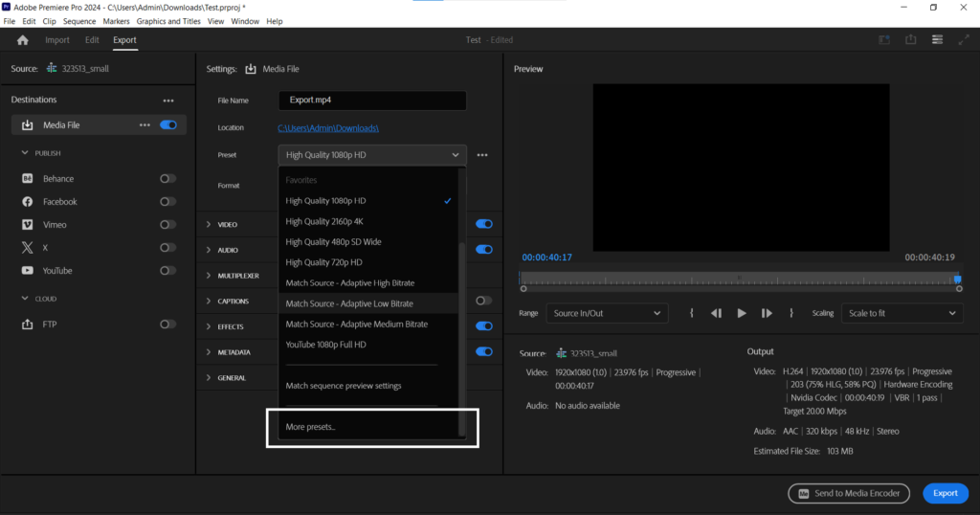
Task: Step forward one frame in the preview
Action: click(x=767, y=313)
